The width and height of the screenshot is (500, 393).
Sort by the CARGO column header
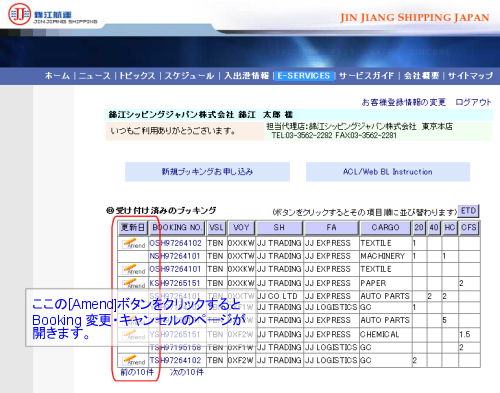pos(385,228)
